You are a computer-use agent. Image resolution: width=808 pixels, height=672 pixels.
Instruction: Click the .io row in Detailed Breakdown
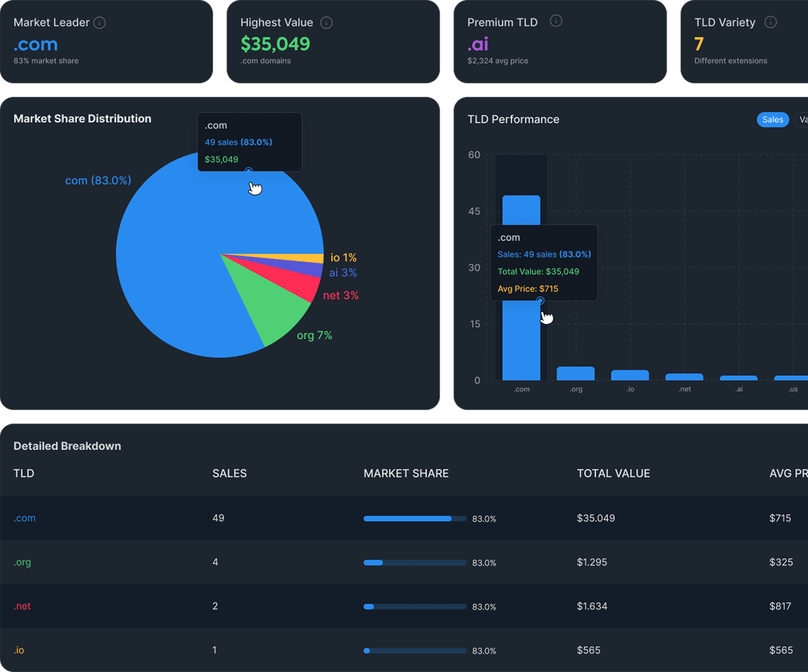tap(19, 651)
